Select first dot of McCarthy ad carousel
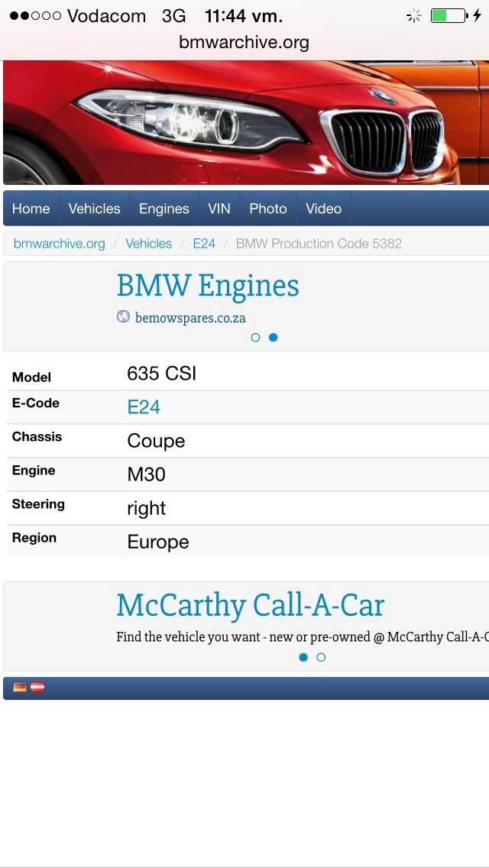Viewport: 489px width, 868px height. click(x=303, y=657)
